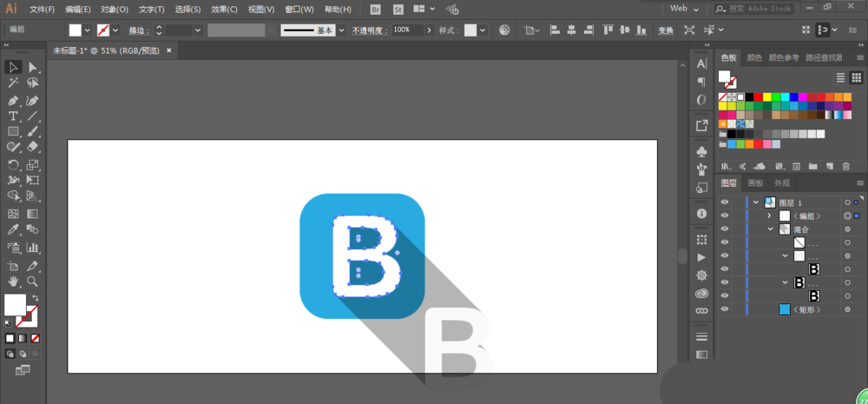Screen dimensions: 868x404
Task: Hide the 混合 blend layer item
Action: tap(725, 228)
